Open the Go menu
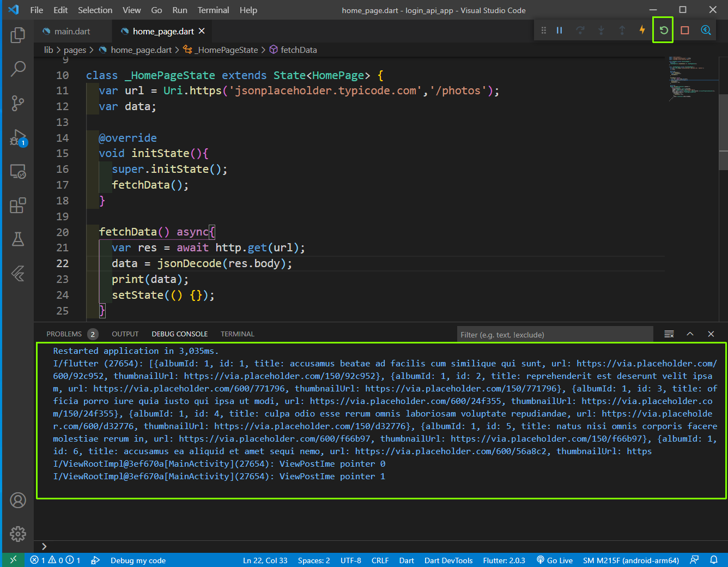The height and width of the screenshot is (567, 728). (156, 10)
